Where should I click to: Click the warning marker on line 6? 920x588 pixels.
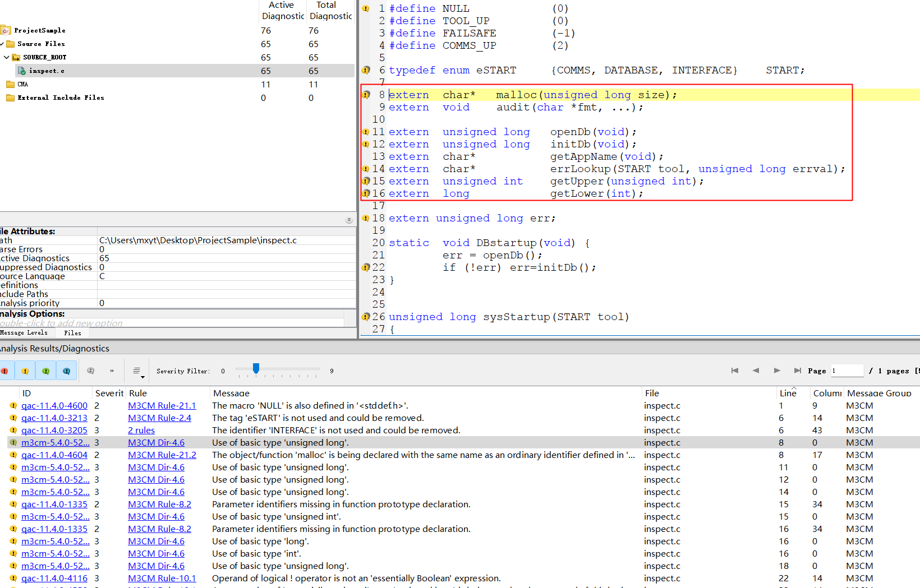coord(366,70)
